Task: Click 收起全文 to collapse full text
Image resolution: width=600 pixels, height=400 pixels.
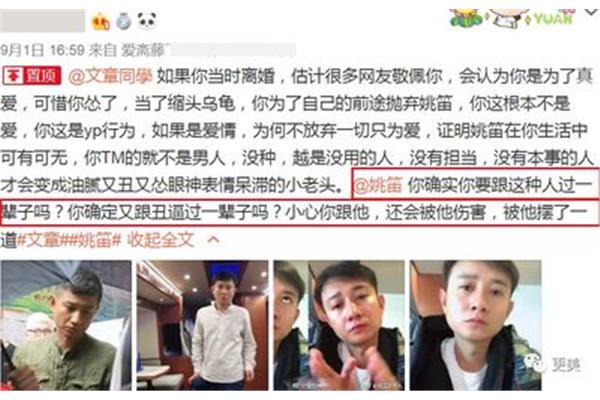Action: point(161,240)
